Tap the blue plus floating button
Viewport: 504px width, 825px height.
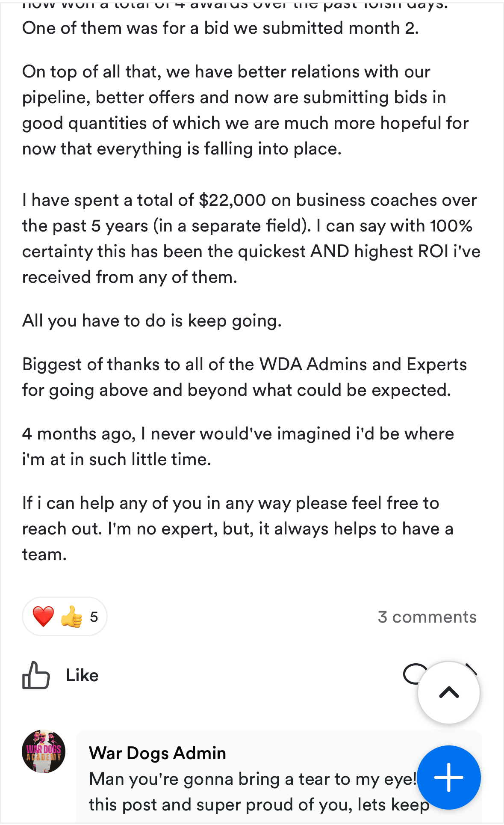click(448, 777)
